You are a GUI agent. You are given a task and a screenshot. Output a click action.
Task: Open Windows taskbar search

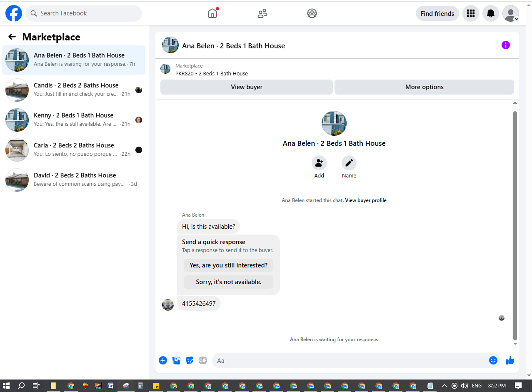click(x=21, y=386)
